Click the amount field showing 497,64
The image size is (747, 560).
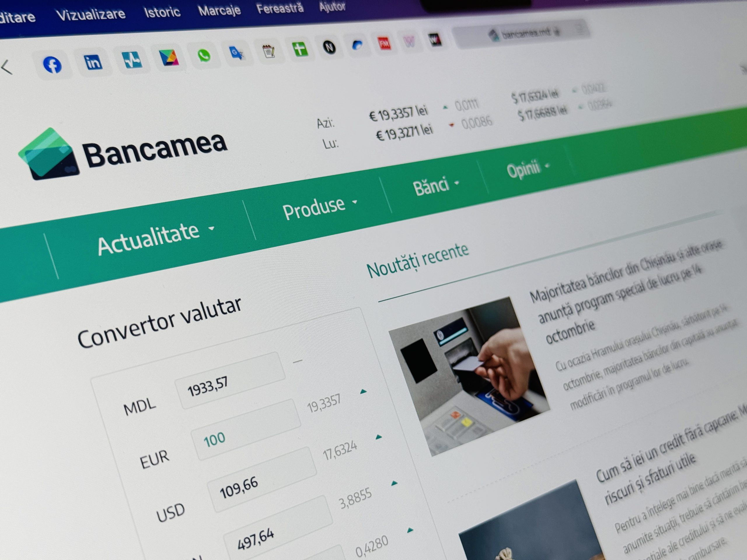(x=278, y=528)
